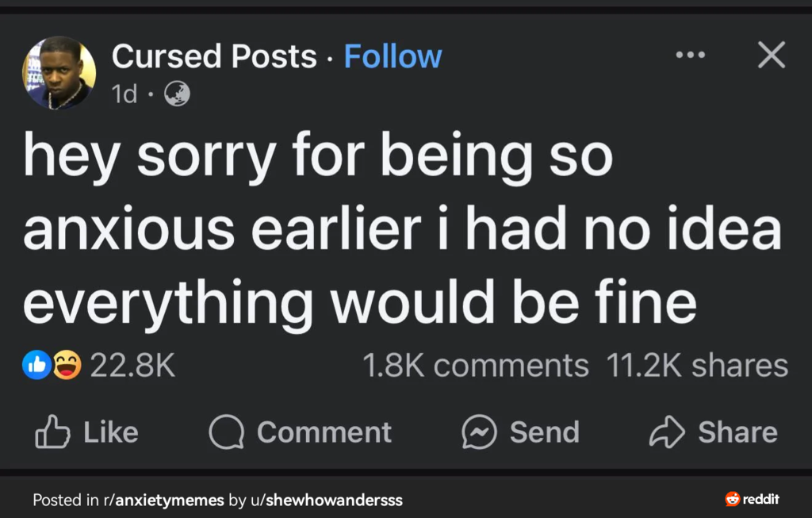Click the Share arrow icon
This screenshot has height=518, width=812.
coord(667,431)
